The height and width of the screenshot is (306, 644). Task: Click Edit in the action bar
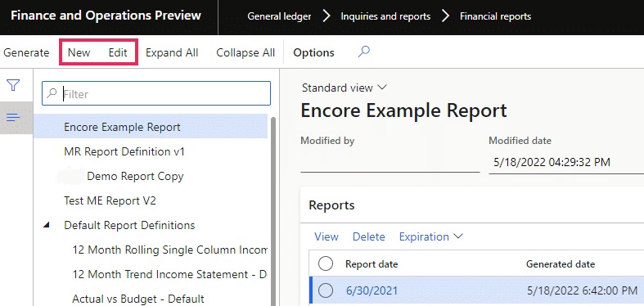118,52
